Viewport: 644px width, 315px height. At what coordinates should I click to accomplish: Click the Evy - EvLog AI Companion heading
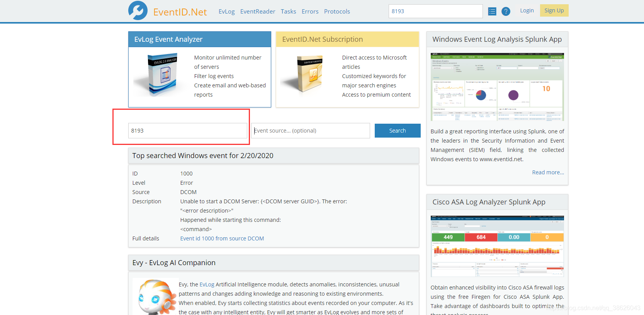(x=174, y=263)
